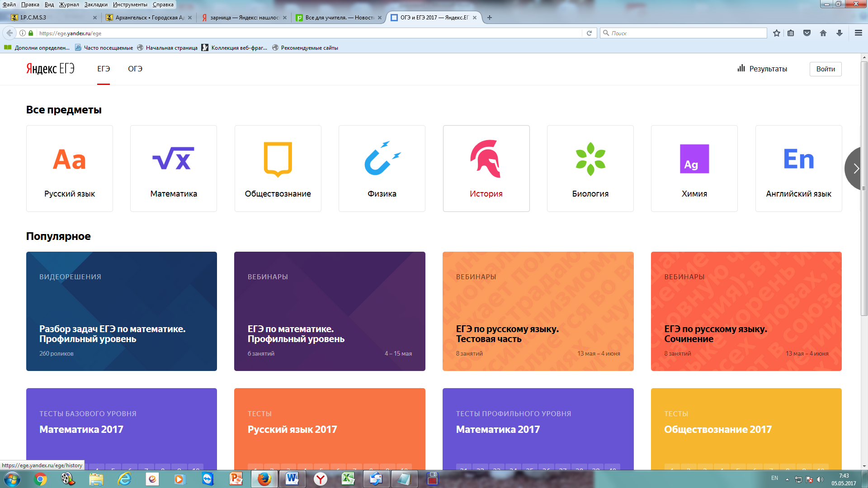The image size is (868, 488).
Task: Click the EN language indicator in tray
Action: pos(774,478)
